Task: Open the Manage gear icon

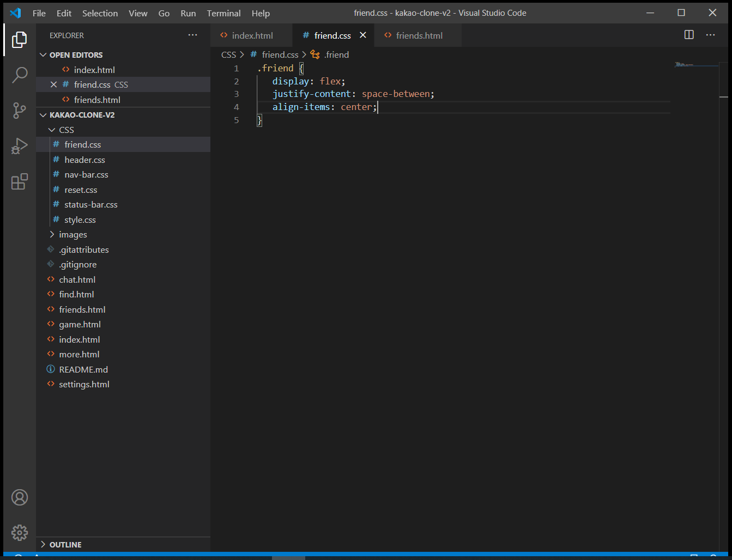Action: pos(20,532)
